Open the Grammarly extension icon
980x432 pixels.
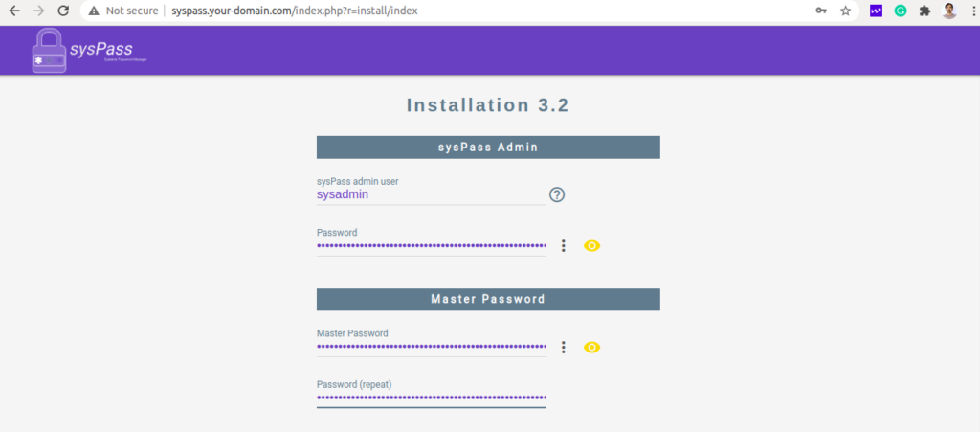pyautogui.click(x=901, y=11)
